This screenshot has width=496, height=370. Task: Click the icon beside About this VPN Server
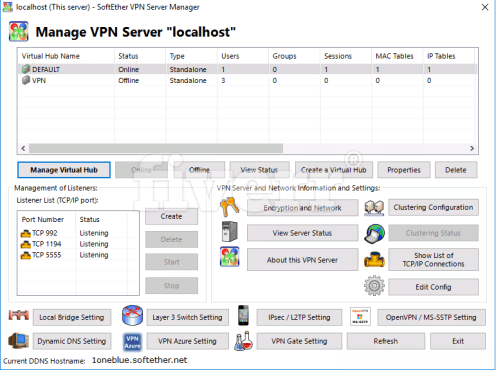click(x=230, y=257)
